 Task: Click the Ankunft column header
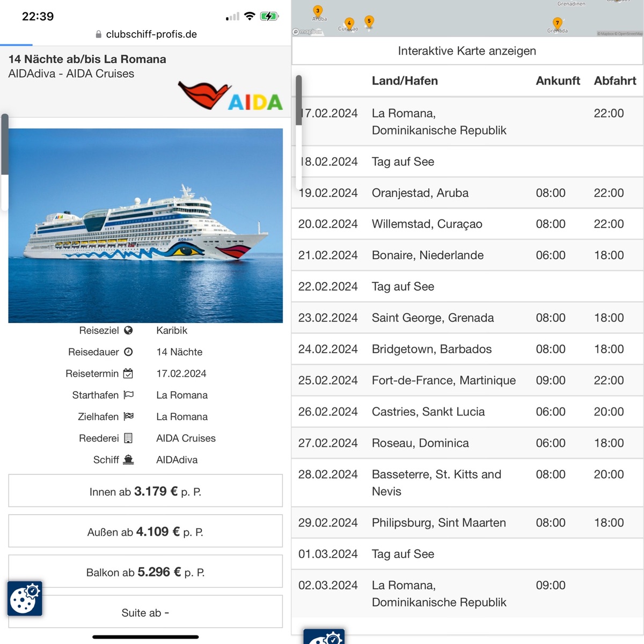coord(558,81)
